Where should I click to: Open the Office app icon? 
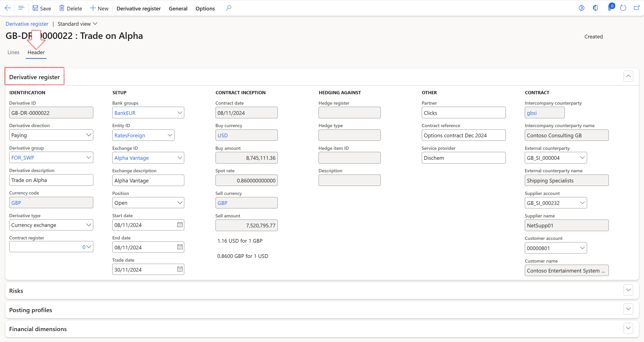point(595,8)
